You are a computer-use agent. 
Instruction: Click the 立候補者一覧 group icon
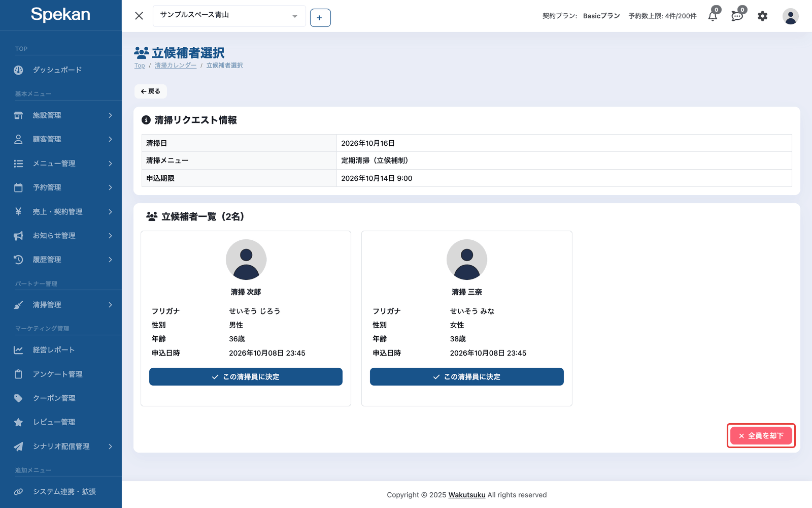(x=152, y=216)
